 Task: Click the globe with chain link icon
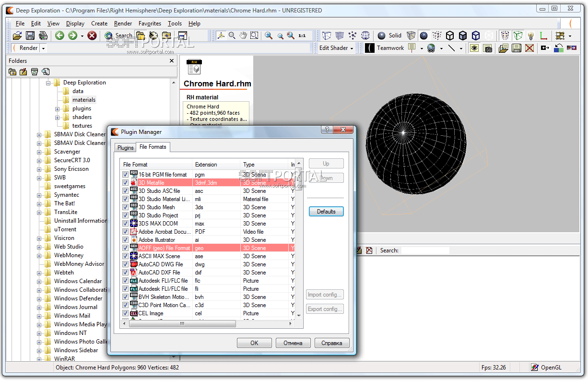click(431, 48)
